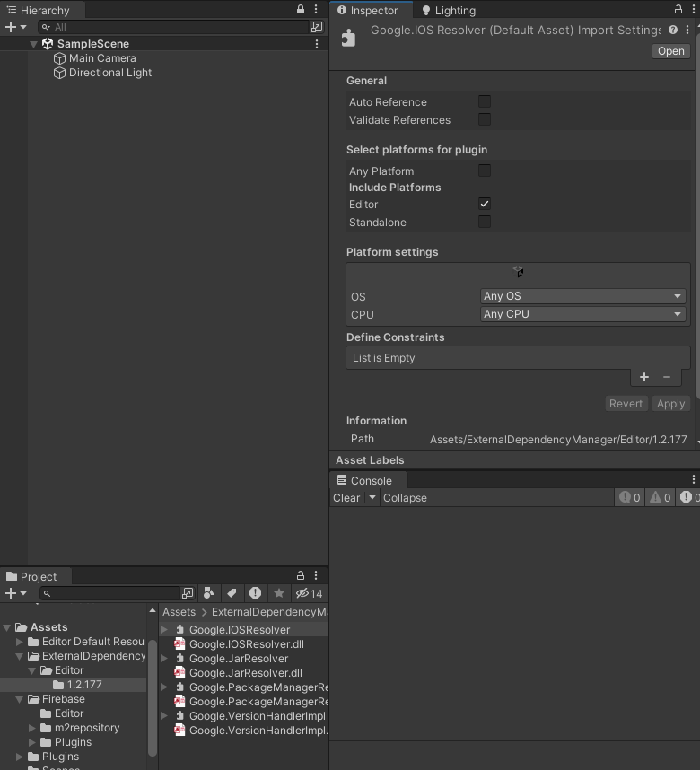700x770 pixels.
Task: Expand Google.JarResolver asset entry
Action: (164, 659)
